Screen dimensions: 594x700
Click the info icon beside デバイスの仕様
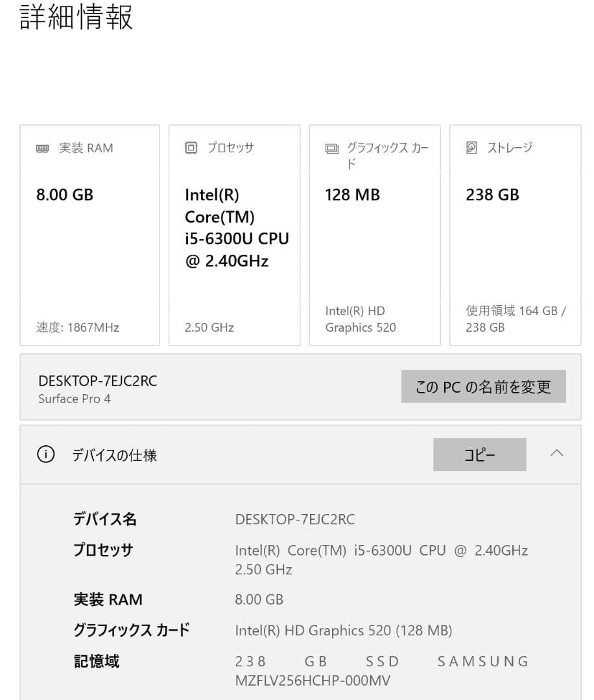point(45,455)
